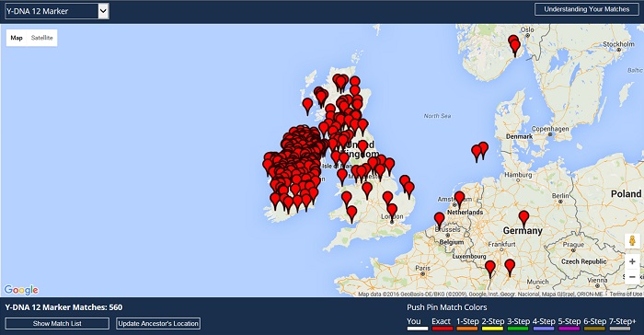Zoom in with plus button
This screenshot has width=644, height=335.
point(632,261)
